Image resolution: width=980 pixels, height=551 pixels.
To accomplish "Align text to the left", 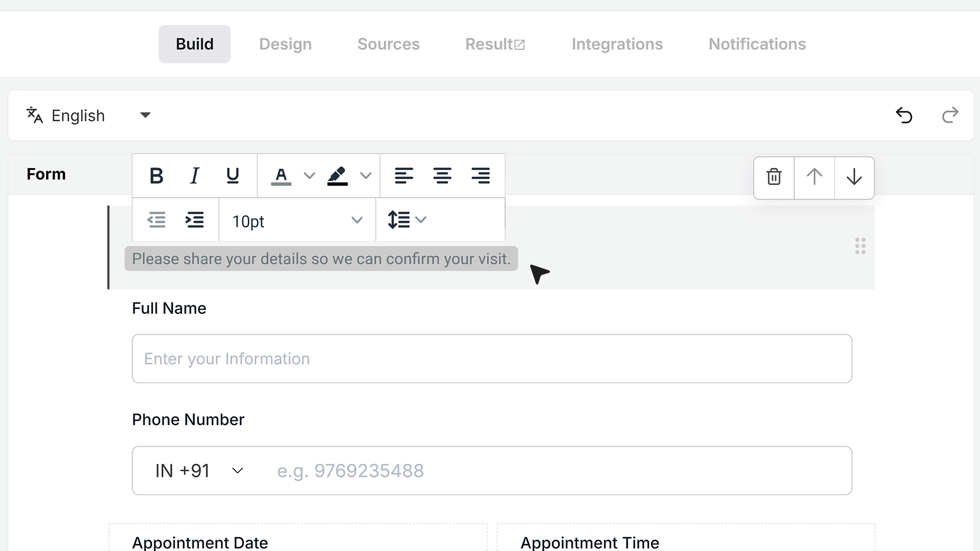I will point(404,176).
